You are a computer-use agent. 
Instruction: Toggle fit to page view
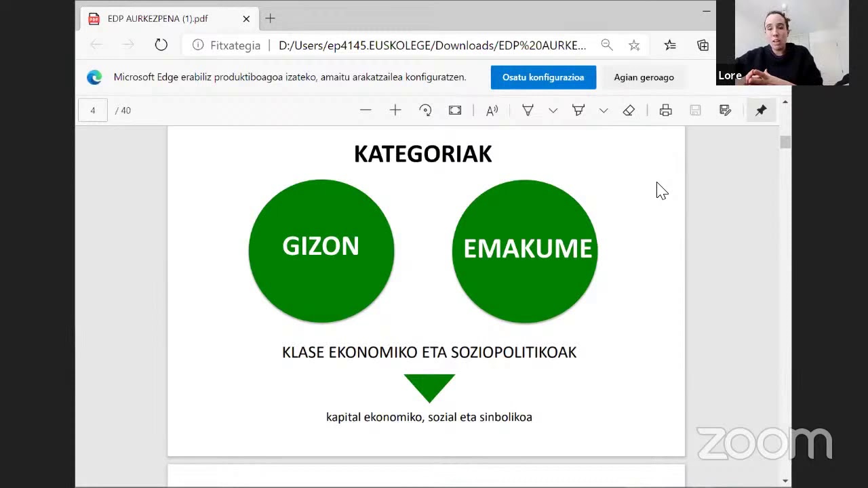click(455, 110)
